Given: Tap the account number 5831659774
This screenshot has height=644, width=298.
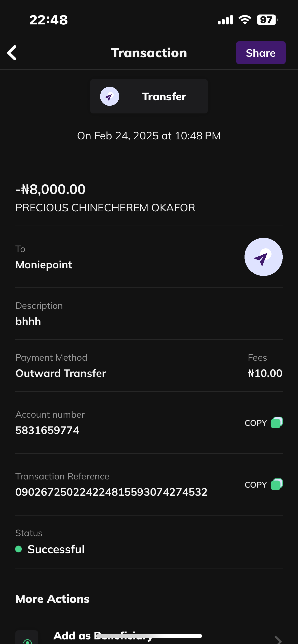Looking at the screenshot, I should (x=47, y=430).
